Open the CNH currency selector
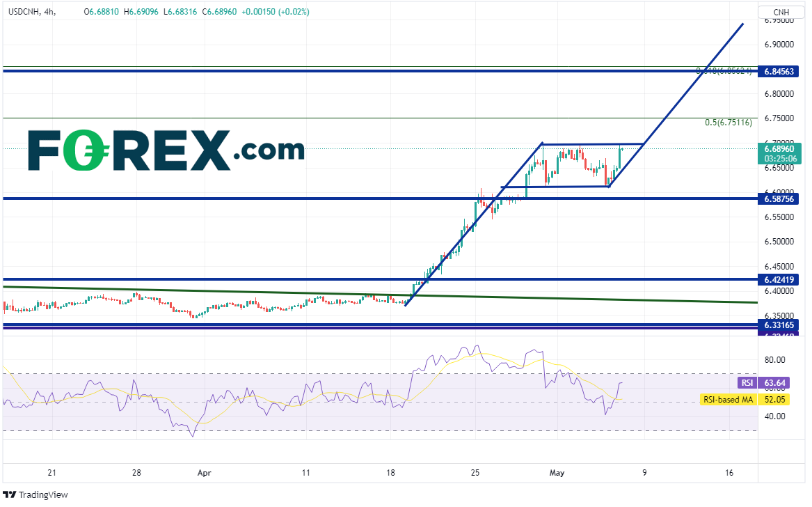Screen dimensions: 812x507 (x=783, y=12)
